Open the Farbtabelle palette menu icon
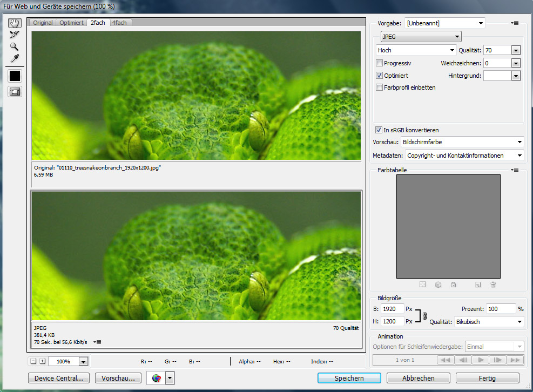533x392 pixels. [515, 170]
